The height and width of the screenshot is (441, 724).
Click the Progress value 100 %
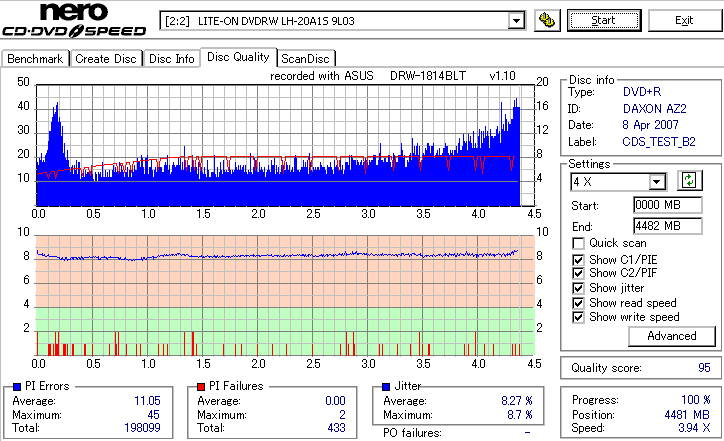[x=696, y=399]
